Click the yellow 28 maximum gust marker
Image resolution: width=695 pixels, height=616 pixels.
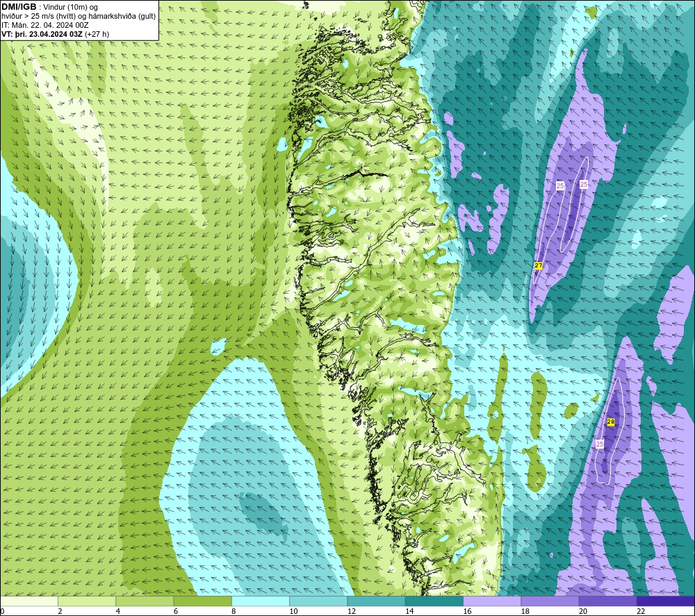click(611, 422)
